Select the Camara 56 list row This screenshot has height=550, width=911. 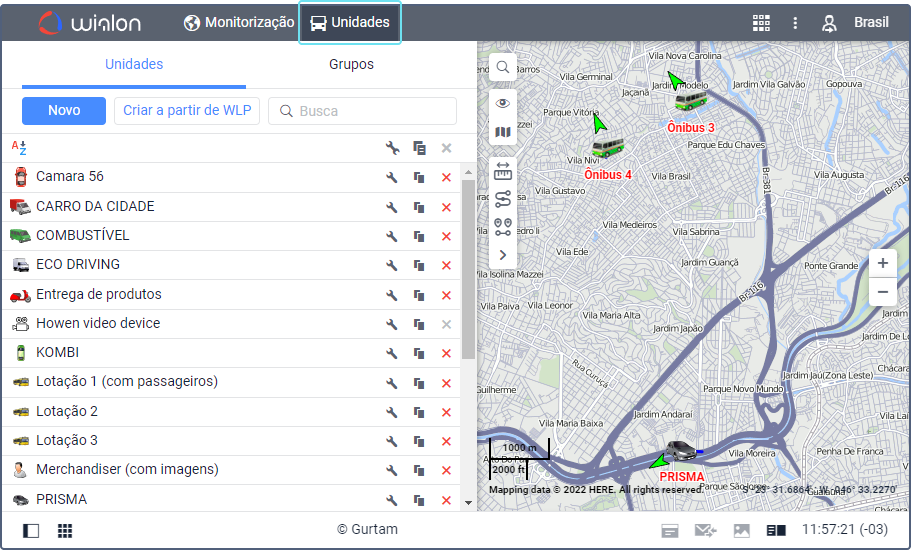point(231,177)
